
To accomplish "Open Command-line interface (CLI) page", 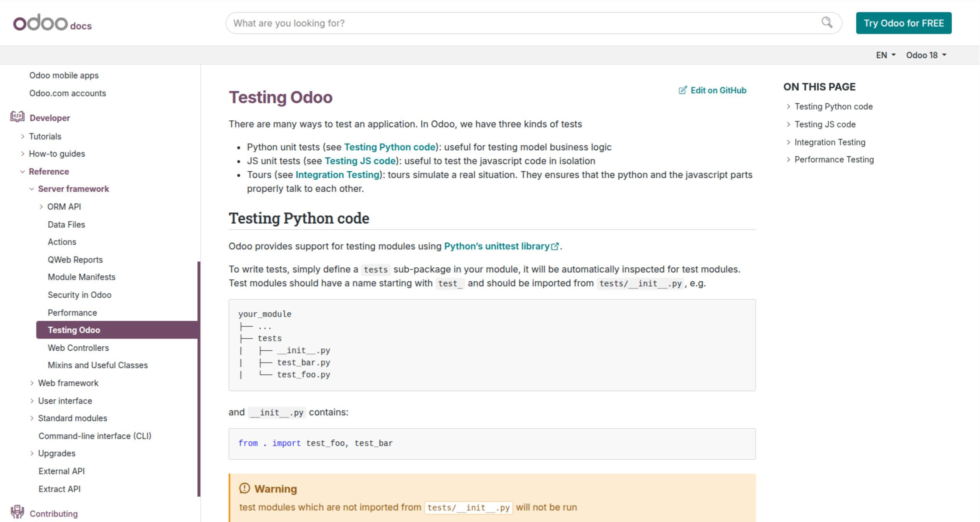I will pos(95,436).
